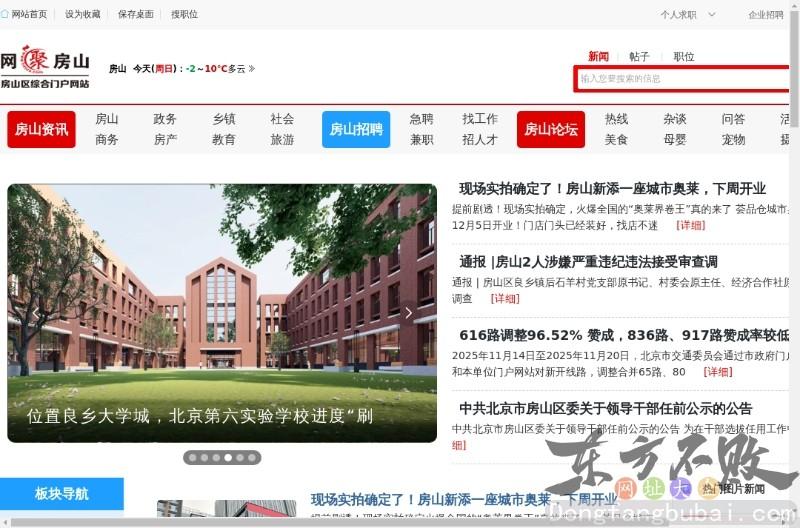The height and width of the screenshot is (528, 800).
Task: Click 详细 link under 奥莱 news summary
Action: (691, 225)
